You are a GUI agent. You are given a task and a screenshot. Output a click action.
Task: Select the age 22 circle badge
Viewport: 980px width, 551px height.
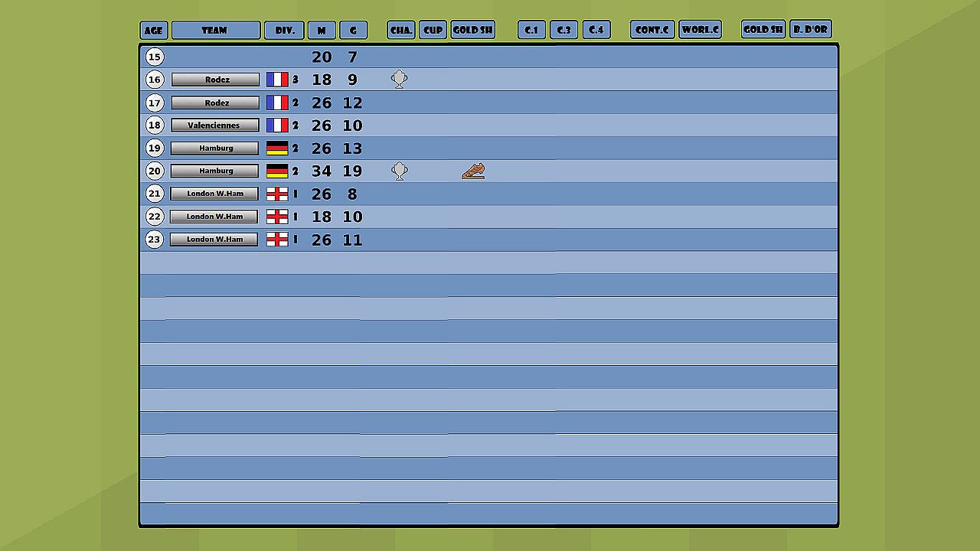pos(155,217)
